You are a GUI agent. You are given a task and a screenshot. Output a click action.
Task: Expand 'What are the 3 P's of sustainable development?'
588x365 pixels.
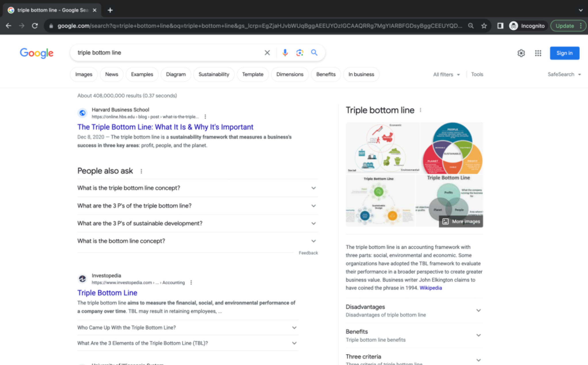click(x=198, y=223)
